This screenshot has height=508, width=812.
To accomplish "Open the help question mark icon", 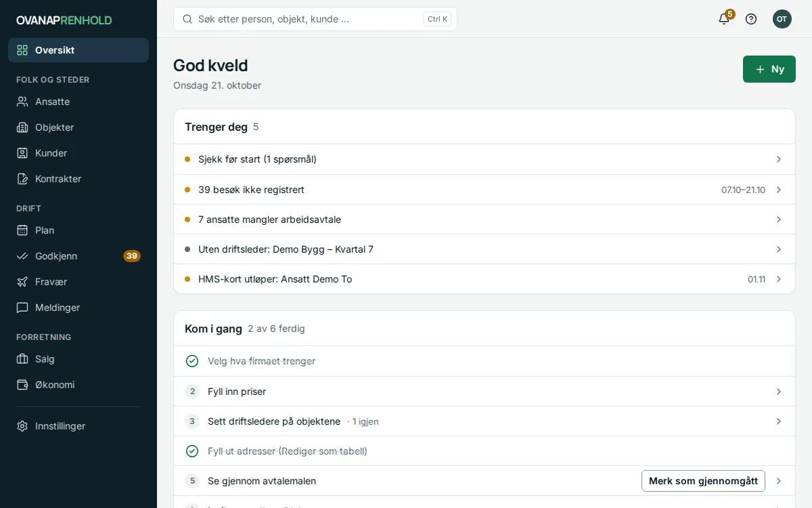I will [x=751, y=19].
